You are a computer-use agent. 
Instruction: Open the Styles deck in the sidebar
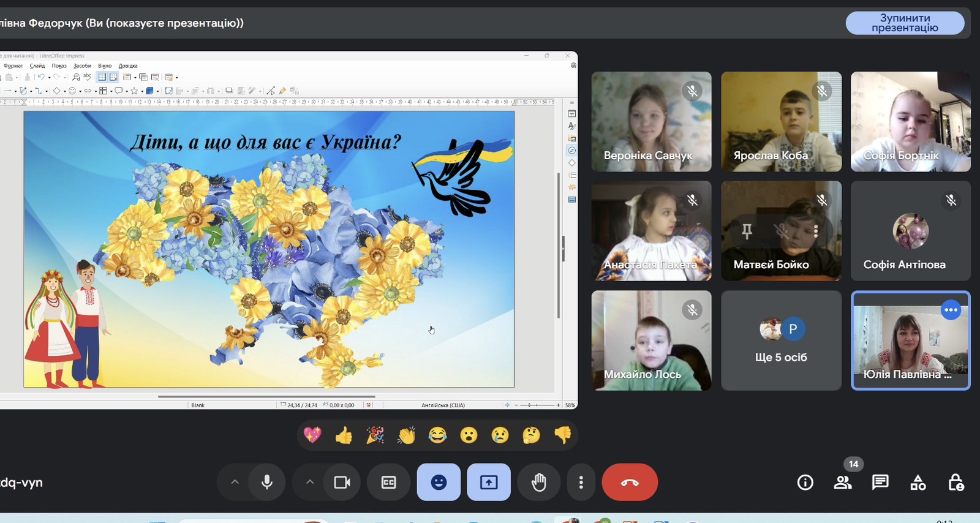tap(571, 126)
